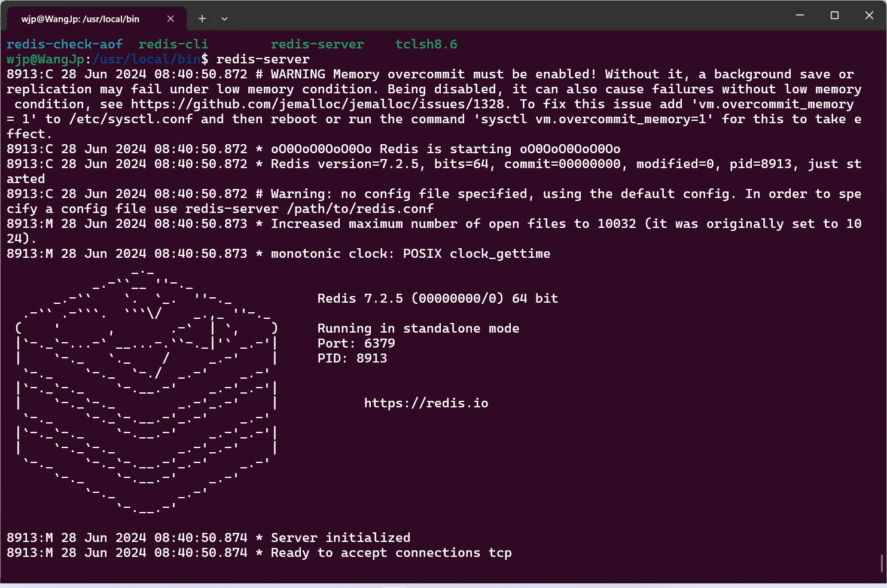Click 'Redis is starting' log text
Viewport: 887px width, 588px height.
pyautogui.click(x=446, y=149)
